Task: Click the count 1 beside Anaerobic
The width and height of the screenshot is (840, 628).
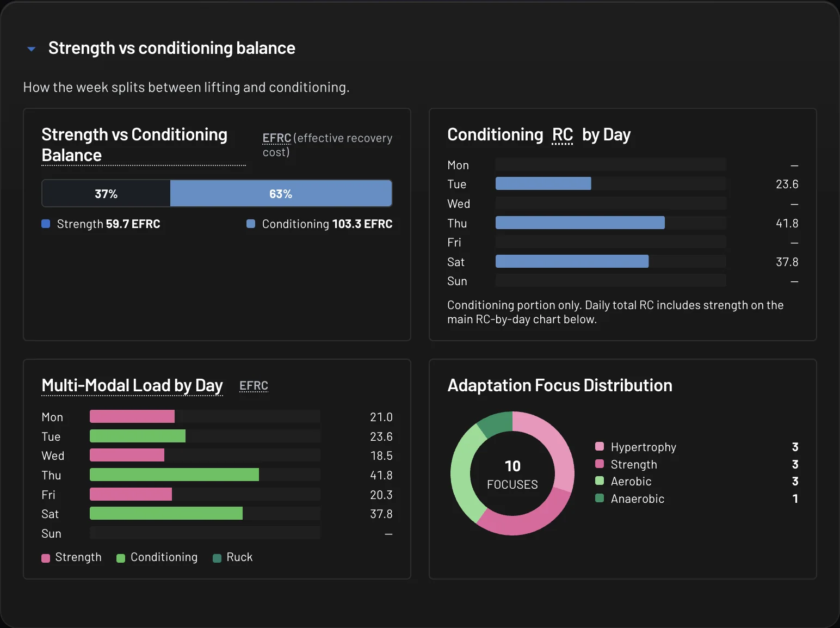Action: (x=795, y=498)
